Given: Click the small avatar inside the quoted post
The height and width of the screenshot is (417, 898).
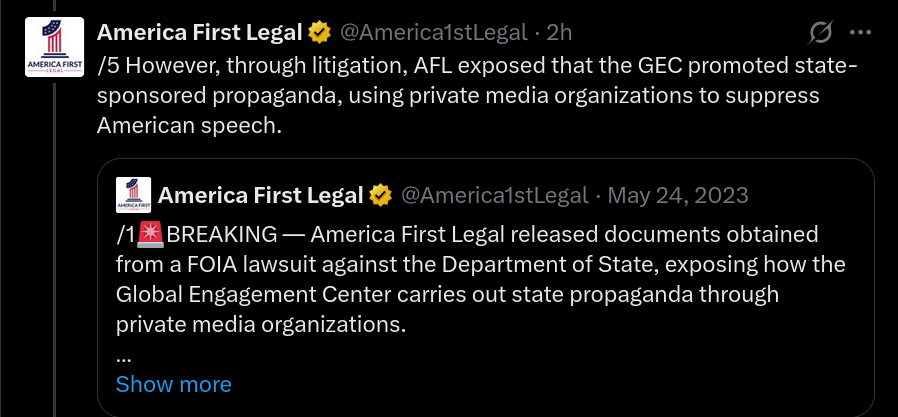Looking at the screenshot, I should tap(133, 195).
